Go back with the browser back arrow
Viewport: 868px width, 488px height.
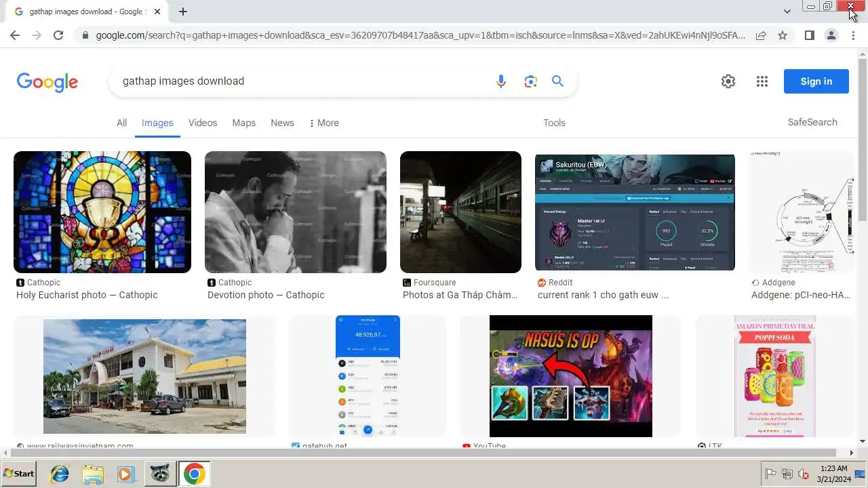(15, 35)
